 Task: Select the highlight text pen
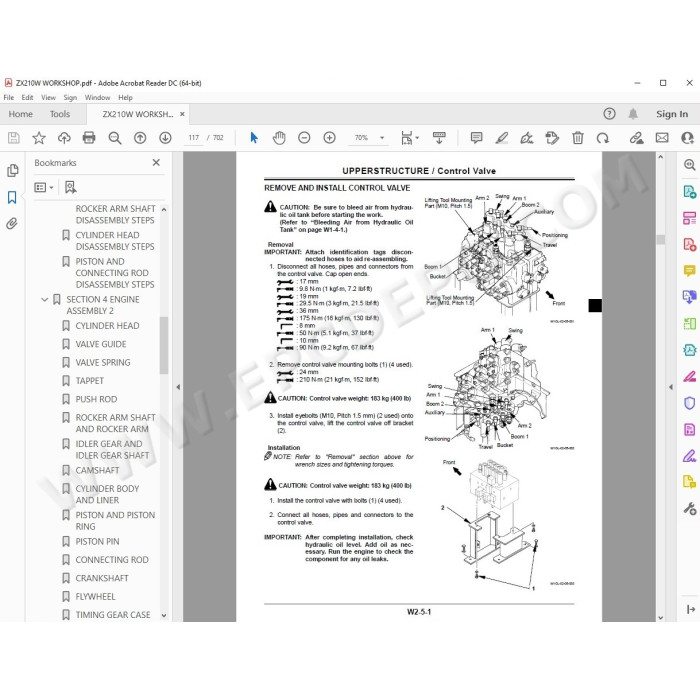coord(502,138)
